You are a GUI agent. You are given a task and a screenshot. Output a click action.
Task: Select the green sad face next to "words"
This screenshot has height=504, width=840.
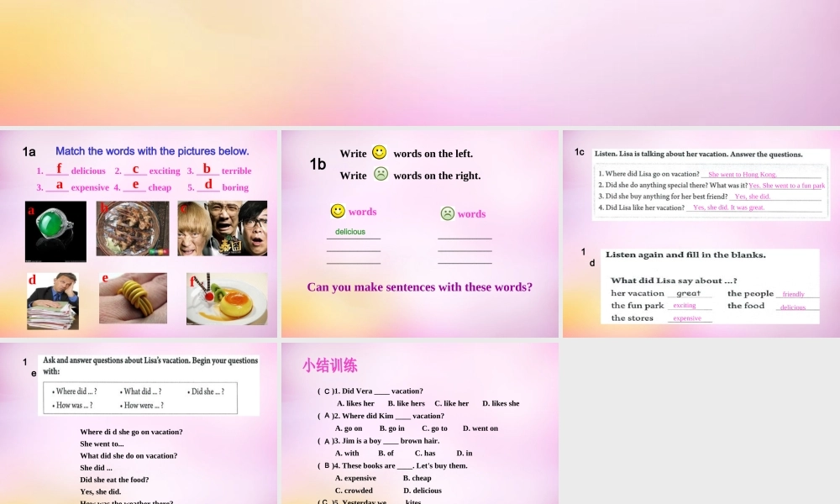(x=448, y=213)
